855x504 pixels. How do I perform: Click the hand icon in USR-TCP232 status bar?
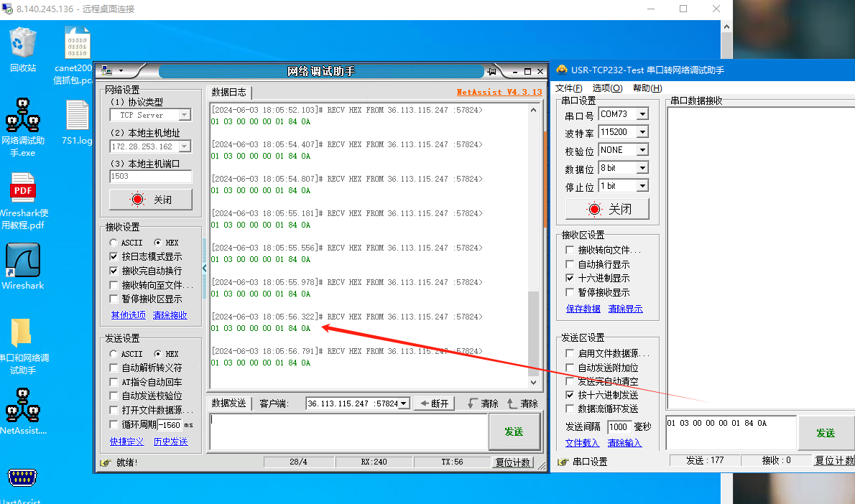[x=563, y=462]
